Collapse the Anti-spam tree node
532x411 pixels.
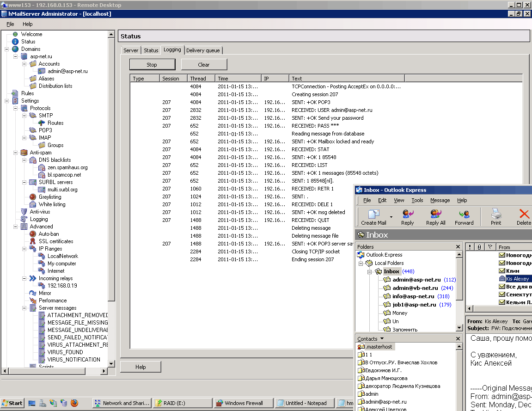tap(16, 153)
